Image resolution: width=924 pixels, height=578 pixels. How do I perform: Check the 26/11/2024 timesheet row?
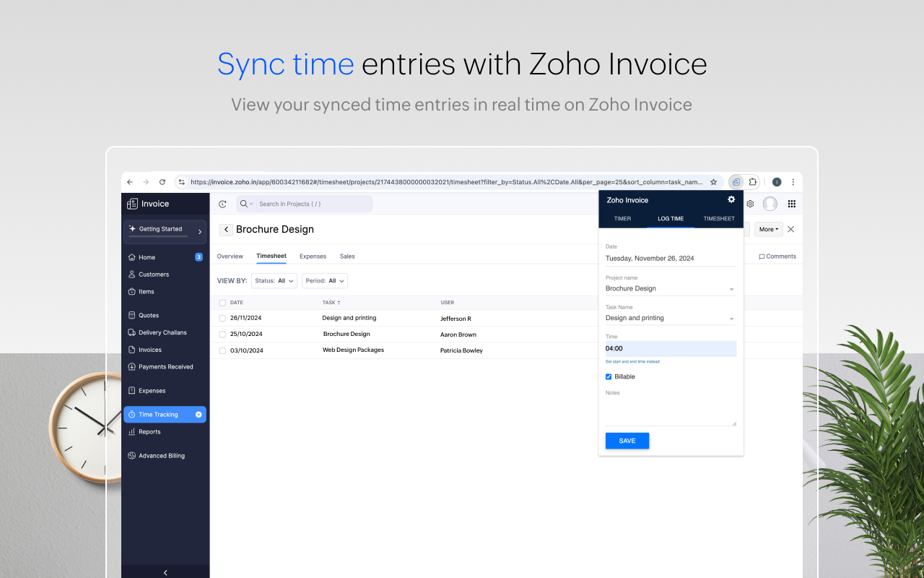coord(222,318)
